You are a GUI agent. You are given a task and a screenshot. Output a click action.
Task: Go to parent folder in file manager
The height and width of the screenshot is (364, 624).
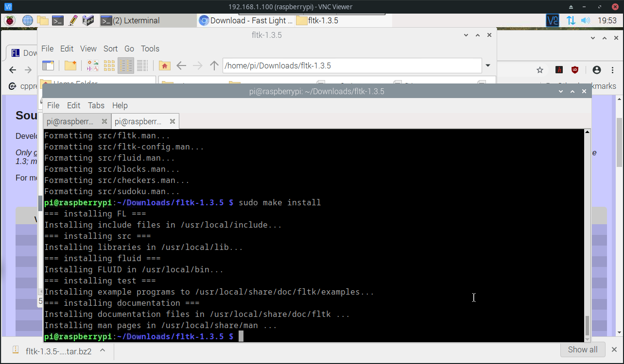[214, 66]
